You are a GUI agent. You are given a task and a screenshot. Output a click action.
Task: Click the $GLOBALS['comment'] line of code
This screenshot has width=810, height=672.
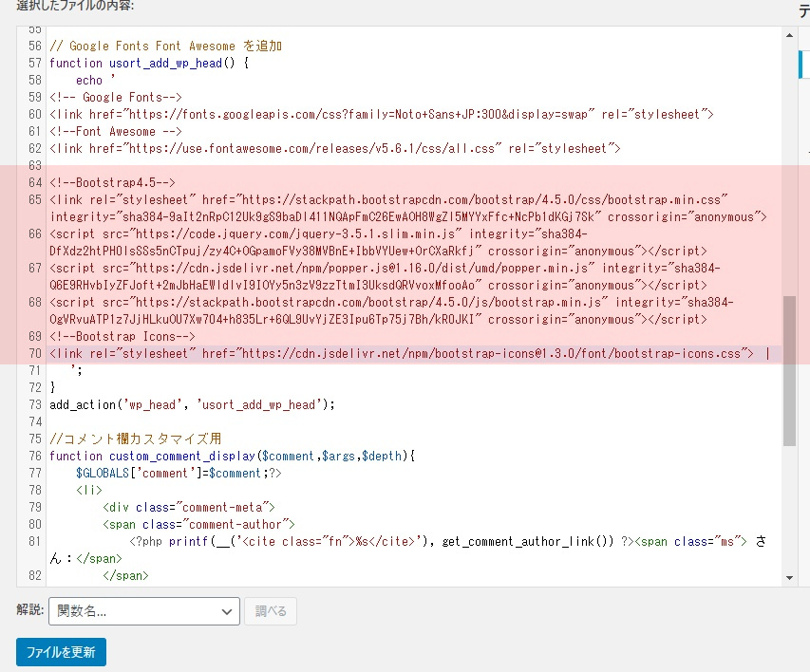point(161,473)
